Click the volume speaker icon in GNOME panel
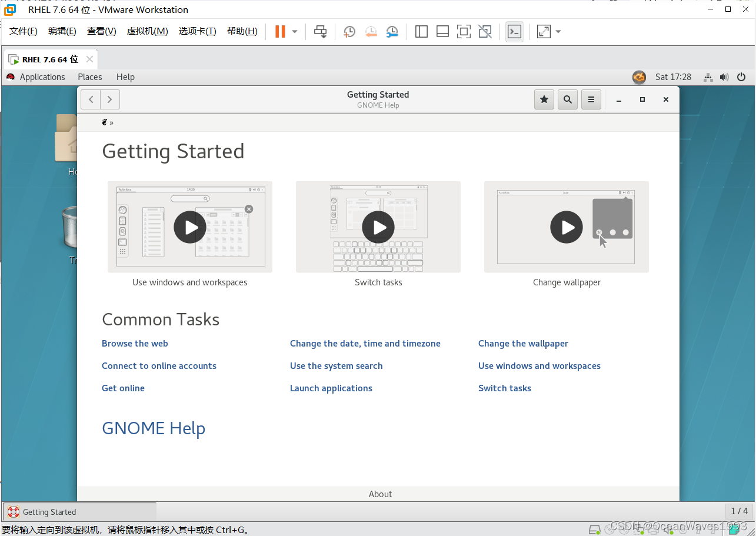This screenshot has height=536, width=756. pyautogui.click(x=724, y=77)
